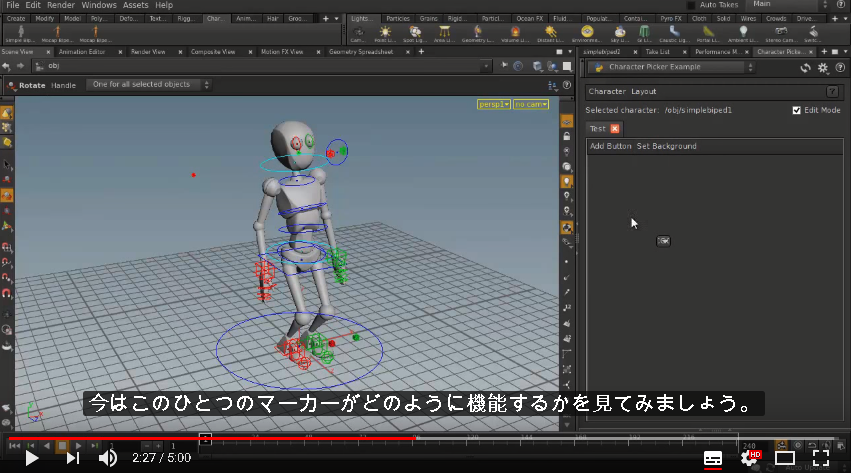Expand the One for all selected objects dropdown

149,85
